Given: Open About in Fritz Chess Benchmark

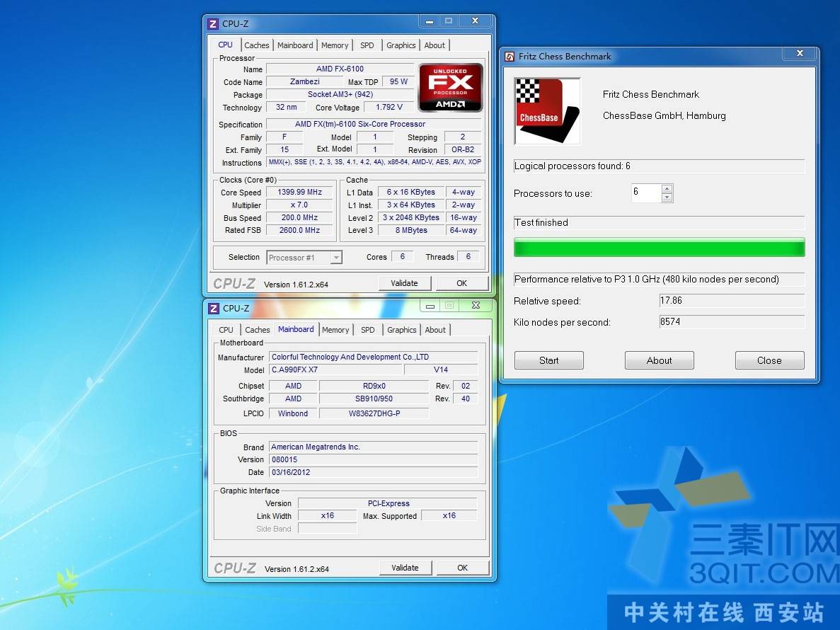Looking at the screenshot, I should [659, 360].
